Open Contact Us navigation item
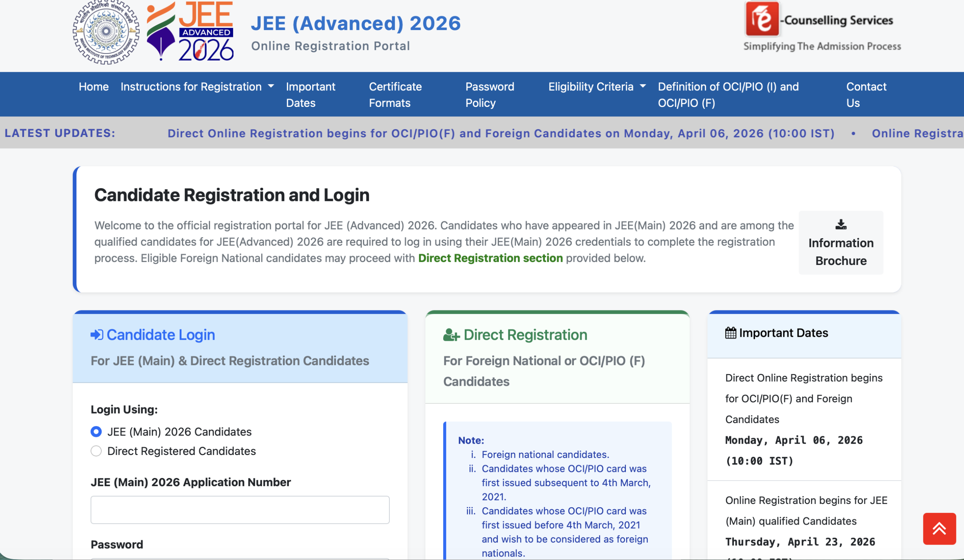Image resolution: width=964 pixels, height=560 pixels. coord(866,95)
